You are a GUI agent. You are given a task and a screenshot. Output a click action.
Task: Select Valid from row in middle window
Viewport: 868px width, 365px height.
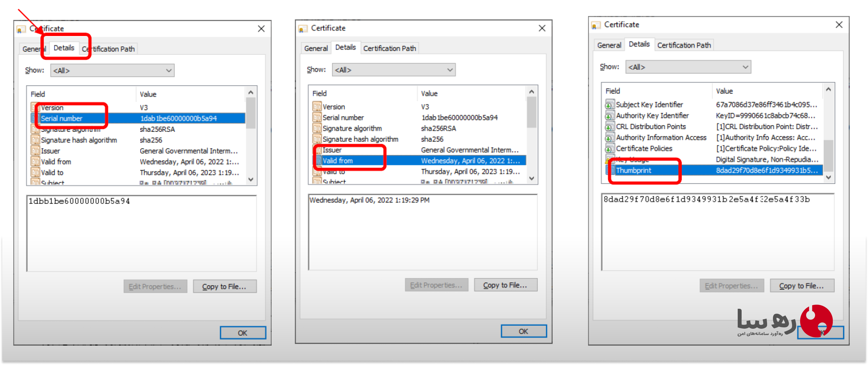coord(419,161)
